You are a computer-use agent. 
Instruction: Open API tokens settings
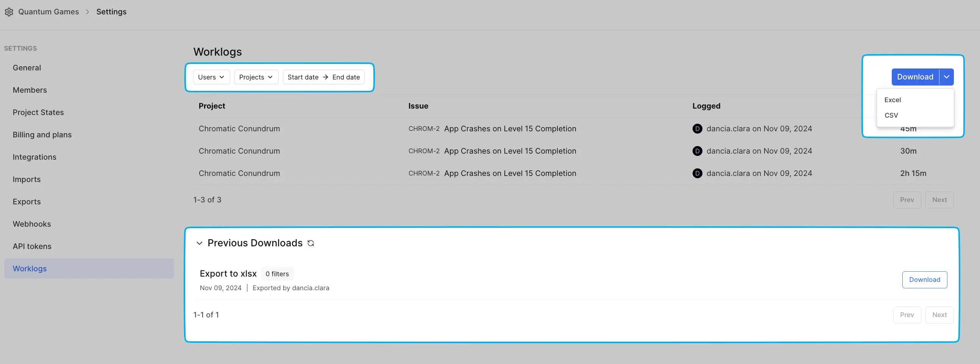tap(32, 246)
